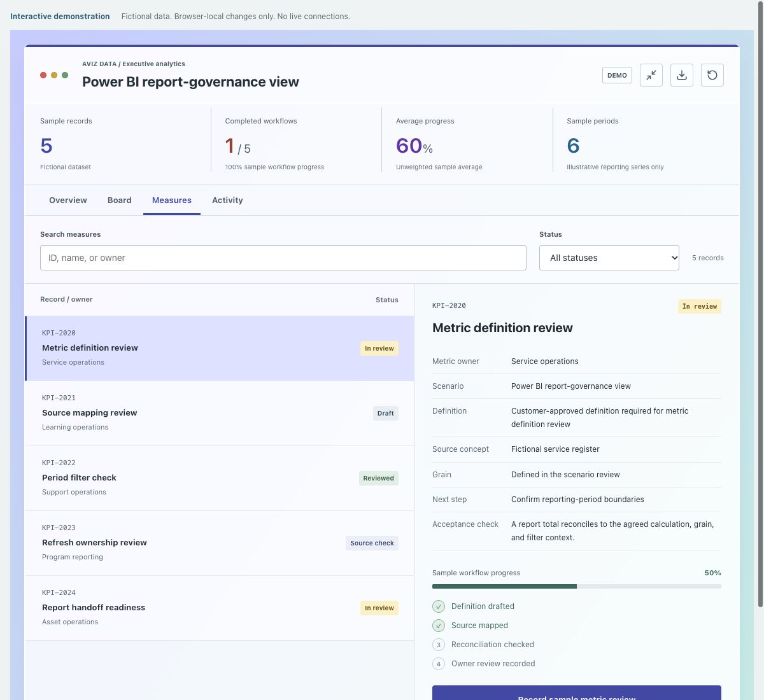Select the KPI-2021 Source mapping review row
The height and width of the screenshot is (700, 764).
(x=220, y=414)
